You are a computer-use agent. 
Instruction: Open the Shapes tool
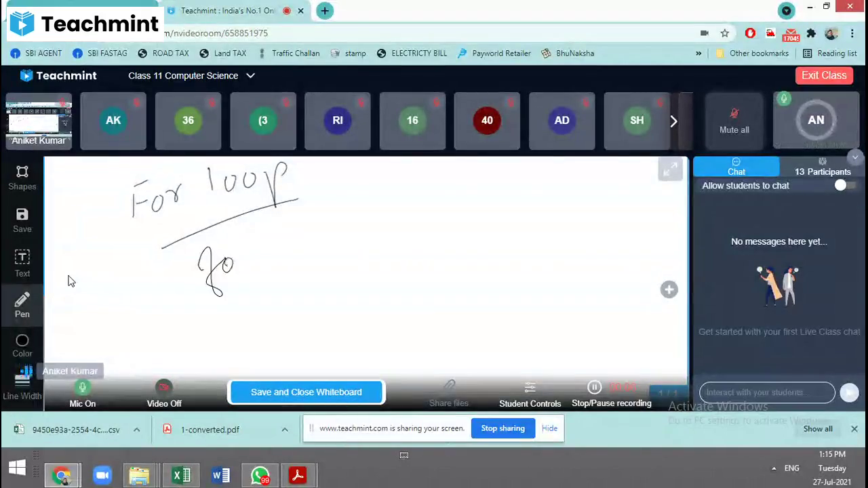point(22,178)
